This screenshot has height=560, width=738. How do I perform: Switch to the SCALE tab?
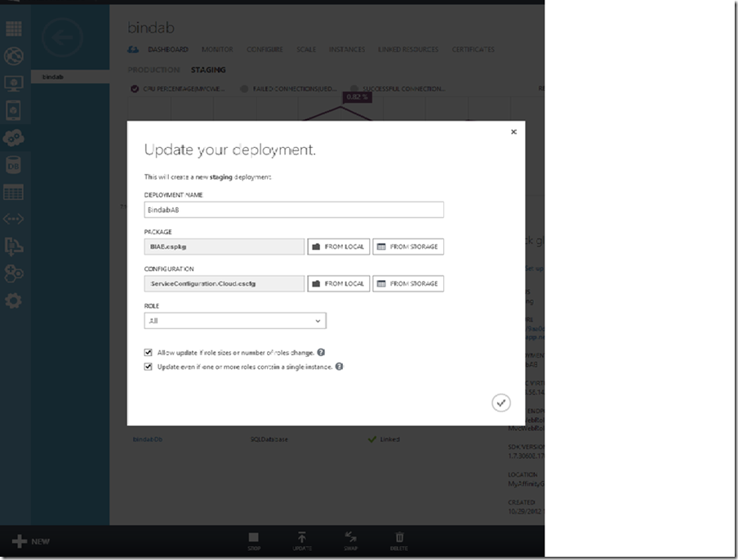click(306, 50)
